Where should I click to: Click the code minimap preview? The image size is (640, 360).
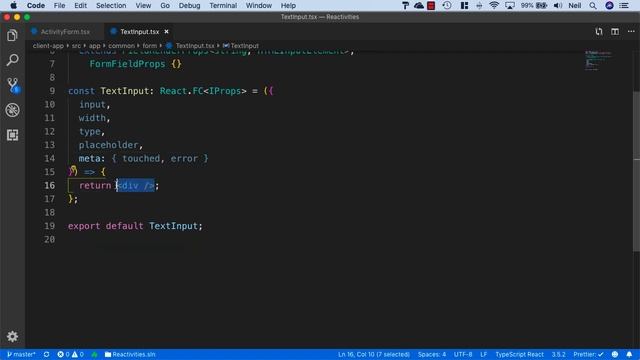[x=598, y=60]
